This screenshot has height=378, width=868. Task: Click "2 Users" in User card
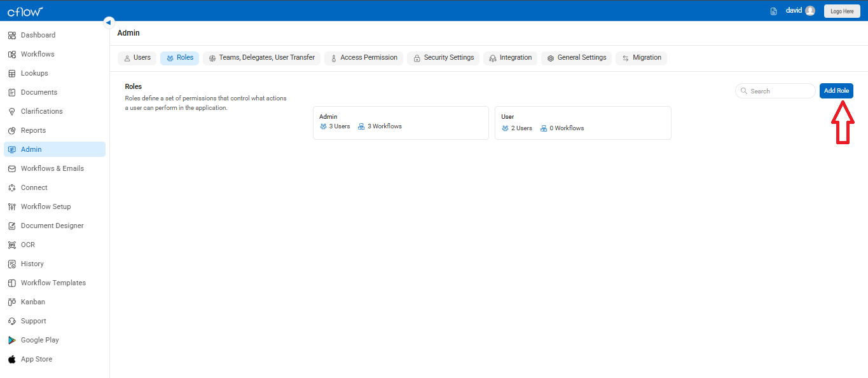(x=521, y=128)
